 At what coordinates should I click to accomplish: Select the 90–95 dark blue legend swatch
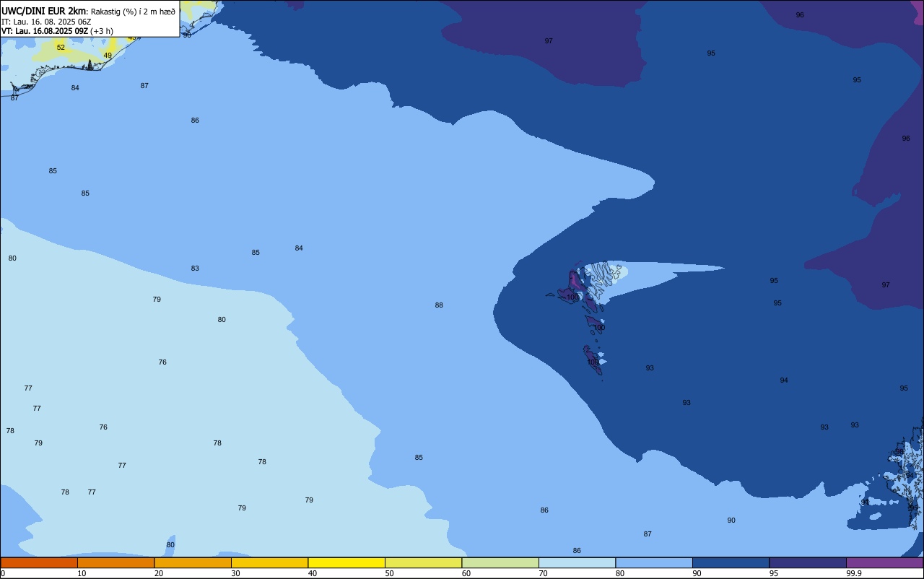[x=731, y=562]
